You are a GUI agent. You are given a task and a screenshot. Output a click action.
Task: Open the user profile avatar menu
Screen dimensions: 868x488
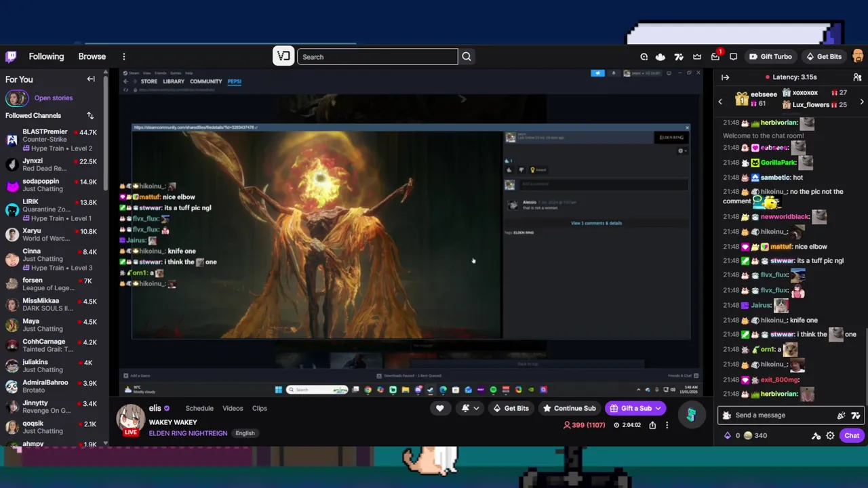tap(857, 56)
